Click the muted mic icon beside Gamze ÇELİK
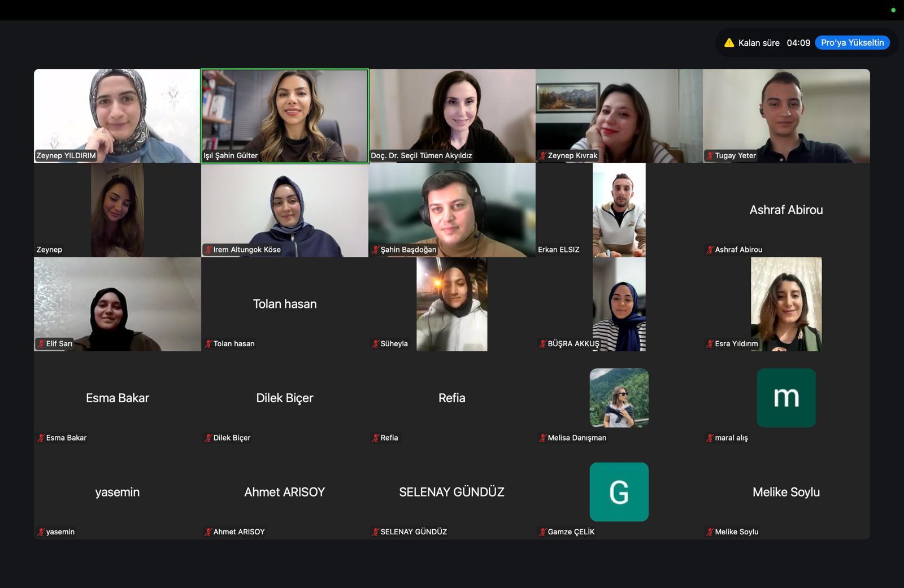This screenshot has width=904, height=588. (543, 532)
